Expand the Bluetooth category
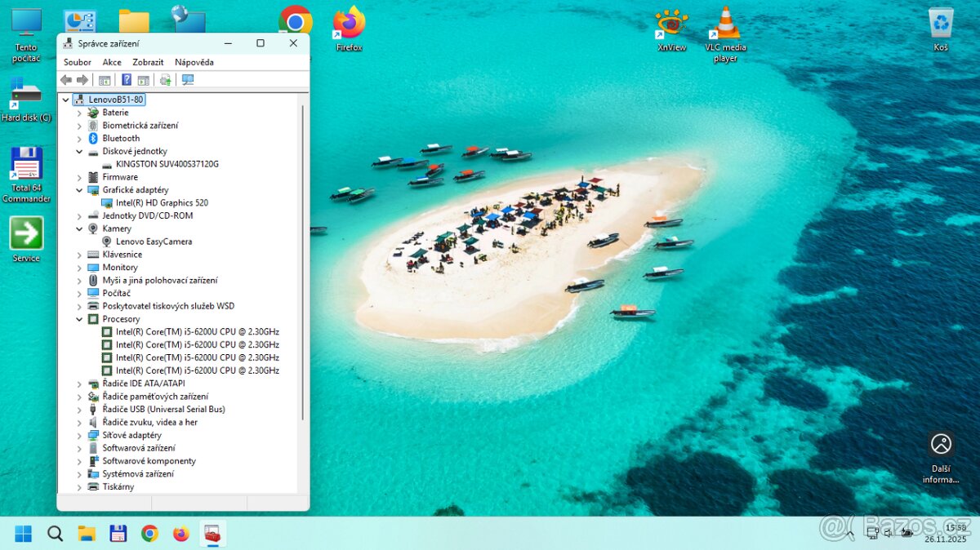The image size is (980, 550). [78, 138]
